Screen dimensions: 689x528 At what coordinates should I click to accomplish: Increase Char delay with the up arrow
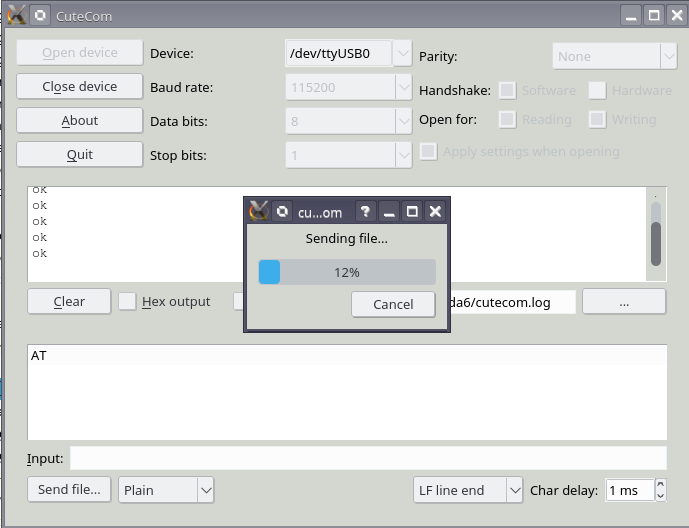660,485
